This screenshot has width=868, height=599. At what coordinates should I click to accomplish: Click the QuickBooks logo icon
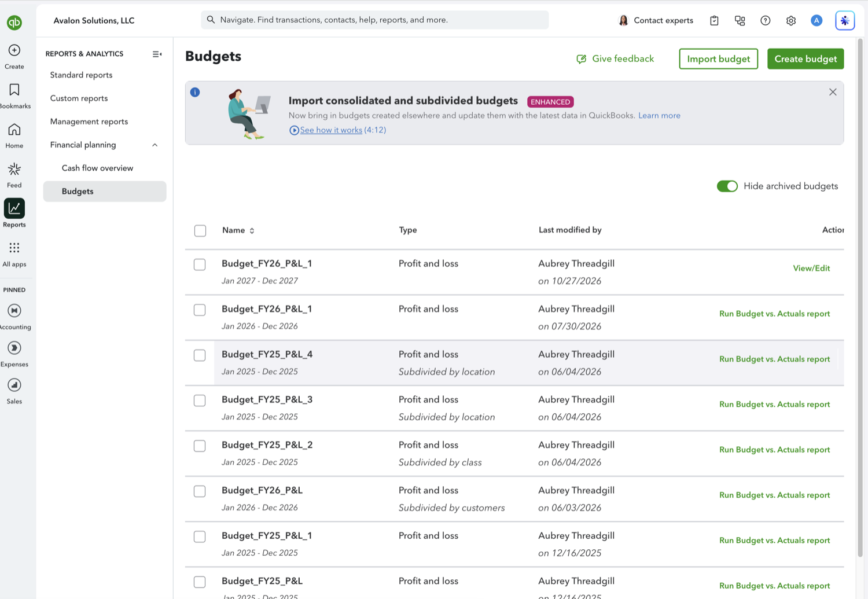point(14,23)
